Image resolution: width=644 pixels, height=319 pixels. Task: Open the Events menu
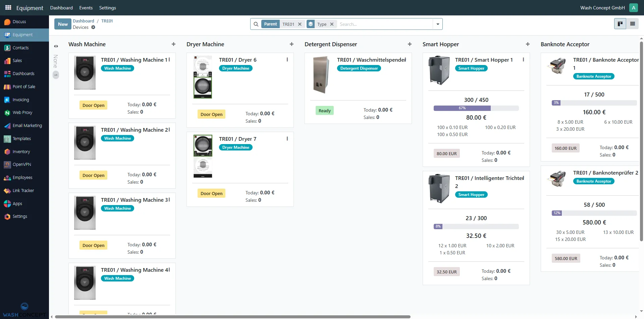click(86, 7)
